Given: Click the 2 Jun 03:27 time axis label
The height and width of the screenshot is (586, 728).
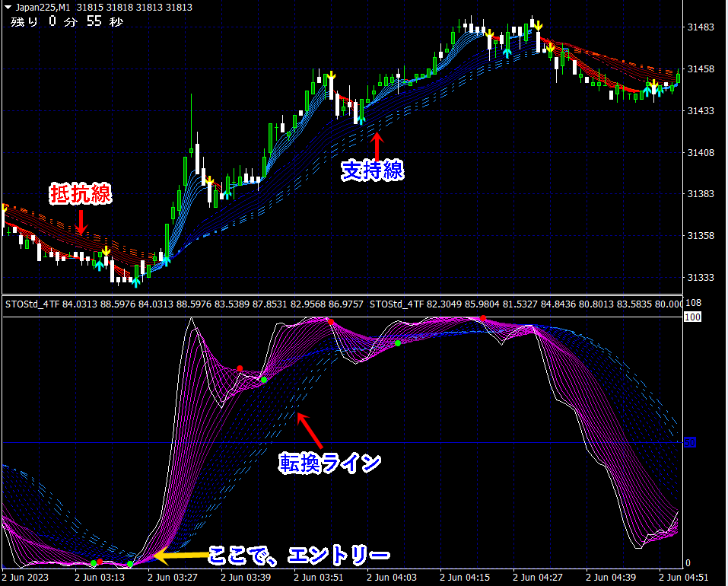Looking at the screenshot, I should [172, 577].
